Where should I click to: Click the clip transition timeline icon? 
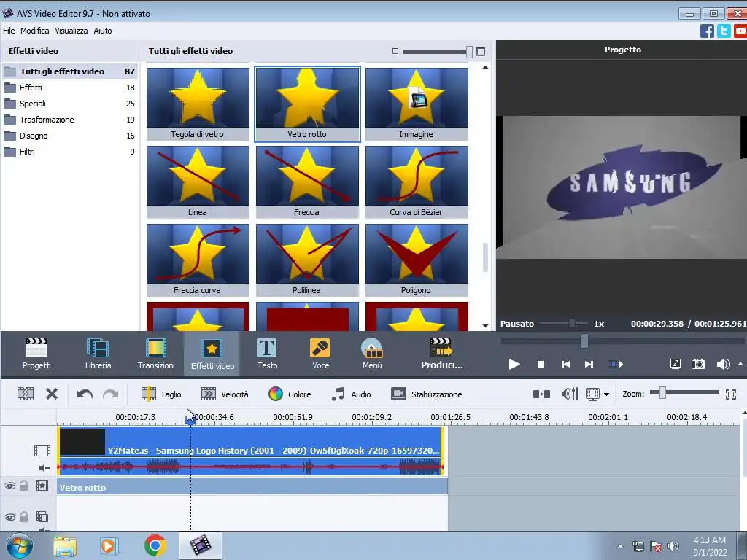[541, 394]
